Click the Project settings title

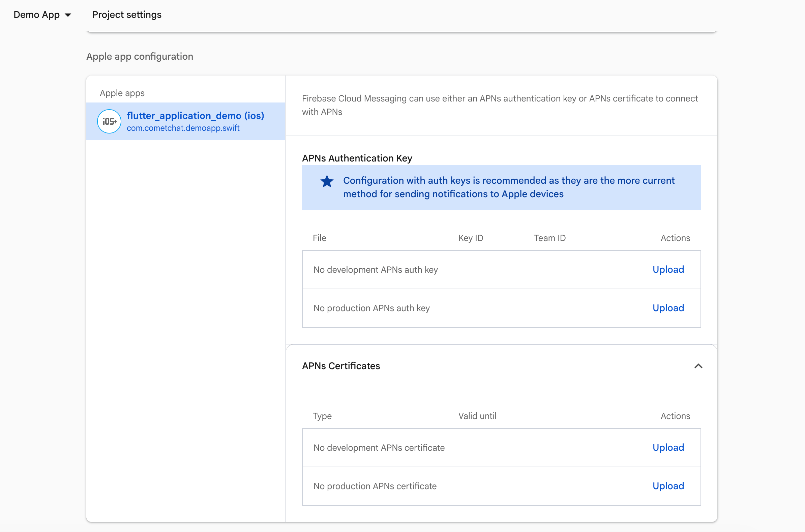pos(127,14)
